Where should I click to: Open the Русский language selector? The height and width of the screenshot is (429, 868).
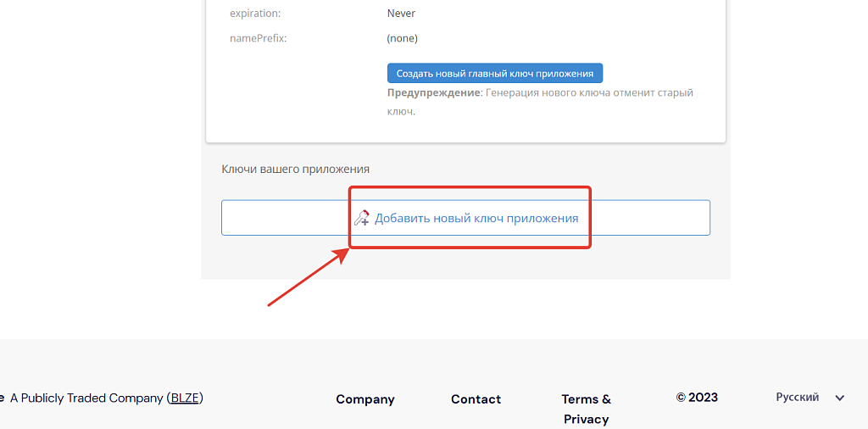[798, 397]
